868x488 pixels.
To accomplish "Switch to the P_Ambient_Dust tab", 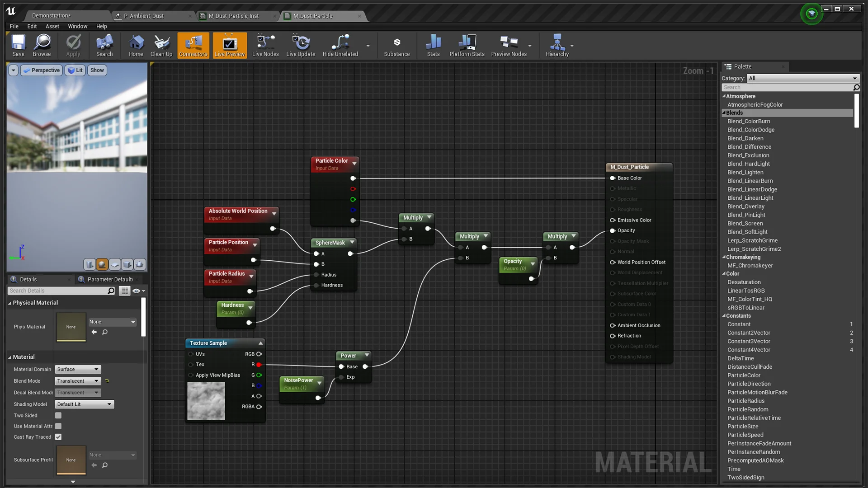I will click(x=144, y=16).
